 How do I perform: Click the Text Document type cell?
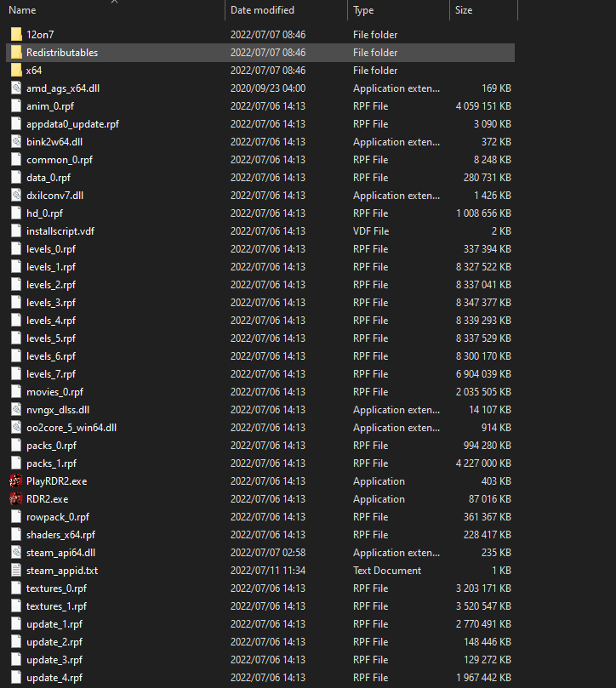coord(387,571)
